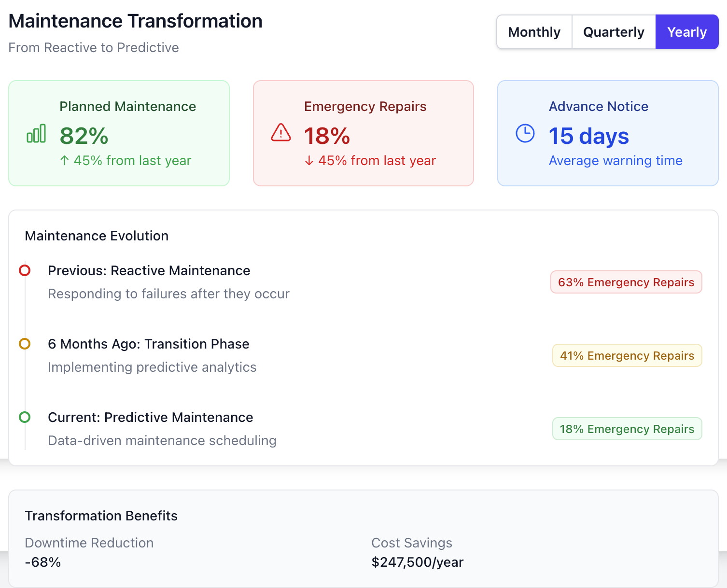Click the -68% downtime value
The width and height of the screenshot is (727, 588).
pos(43,562)
